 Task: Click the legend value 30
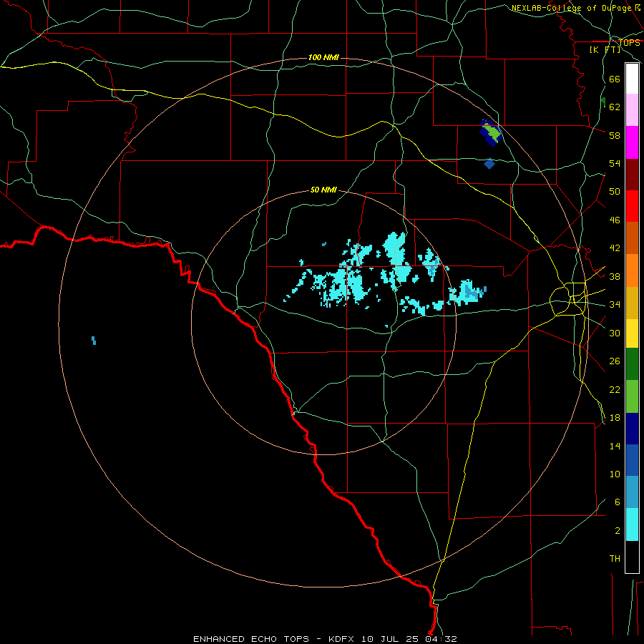615,333
